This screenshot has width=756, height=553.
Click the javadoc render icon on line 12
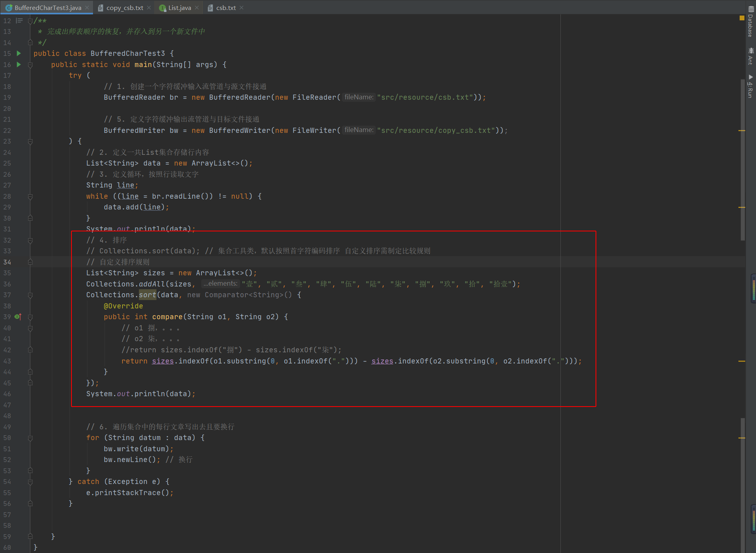point(19,21)
